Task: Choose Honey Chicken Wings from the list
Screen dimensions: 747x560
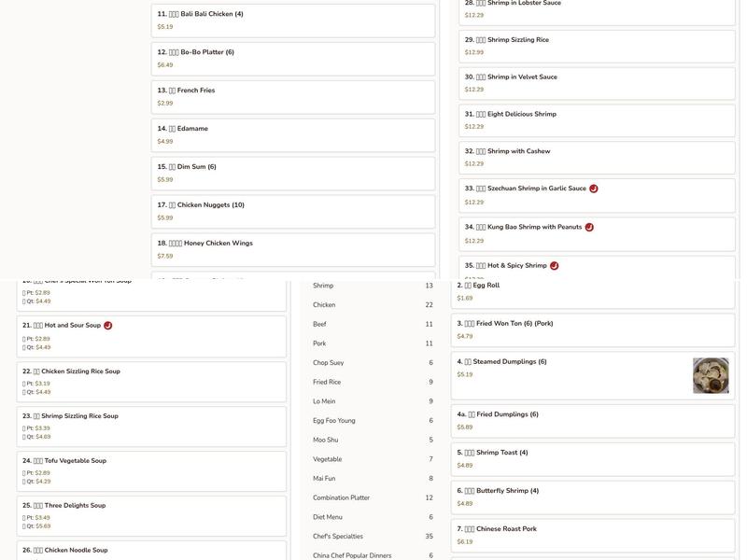Action: click(292, 249)
